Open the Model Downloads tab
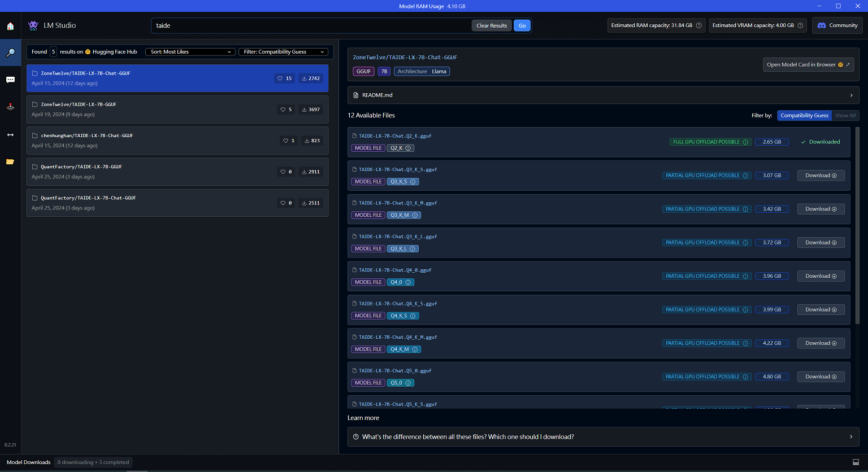 [29, 462]
